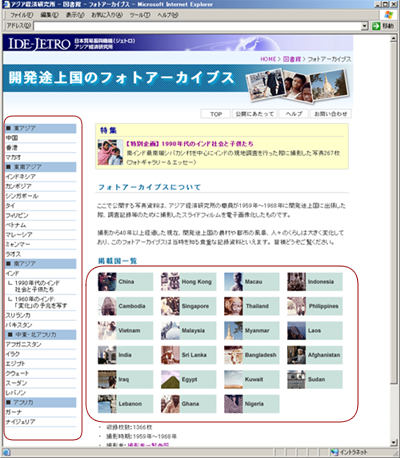The image size is (400, 458).
Task: Open the Myanmar country tile
Action: coord(252,330)
